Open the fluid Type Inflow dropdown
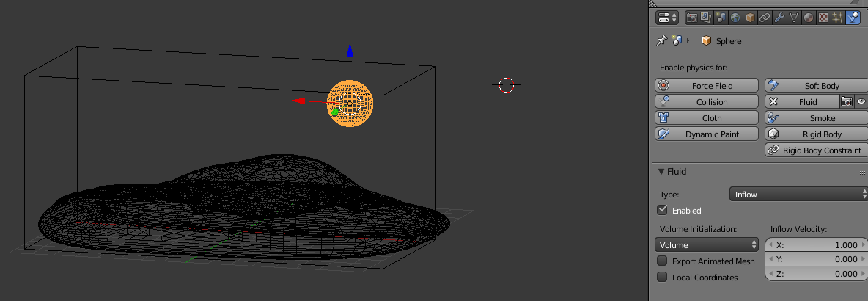 [x=798, y=195]
